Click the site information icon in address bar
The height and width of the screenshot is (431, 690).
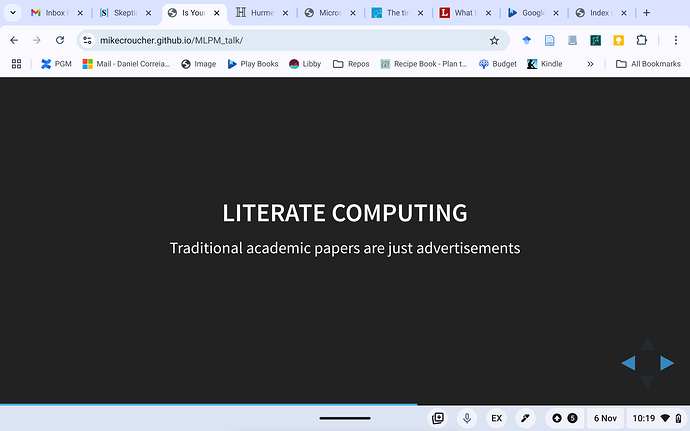[88, 40]
